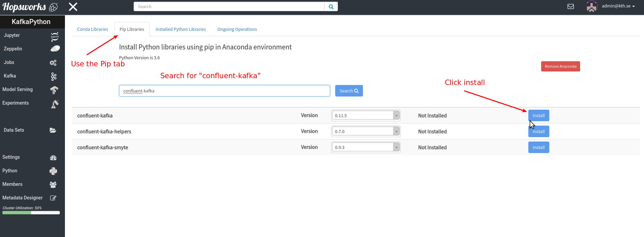Click the Data Sets folder icon

click(x=53, y=130)
